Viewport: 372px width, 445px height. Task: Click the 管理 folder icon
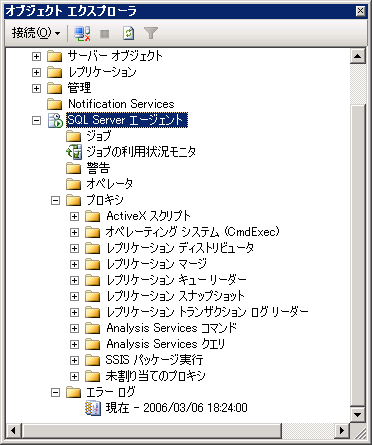click(x=54, y=88)
